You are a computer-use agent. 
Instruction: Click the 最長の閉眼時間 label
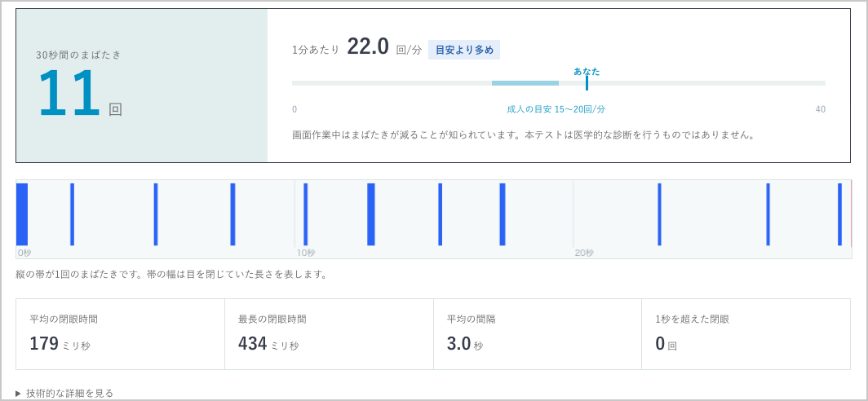click(x=272, y=319)
